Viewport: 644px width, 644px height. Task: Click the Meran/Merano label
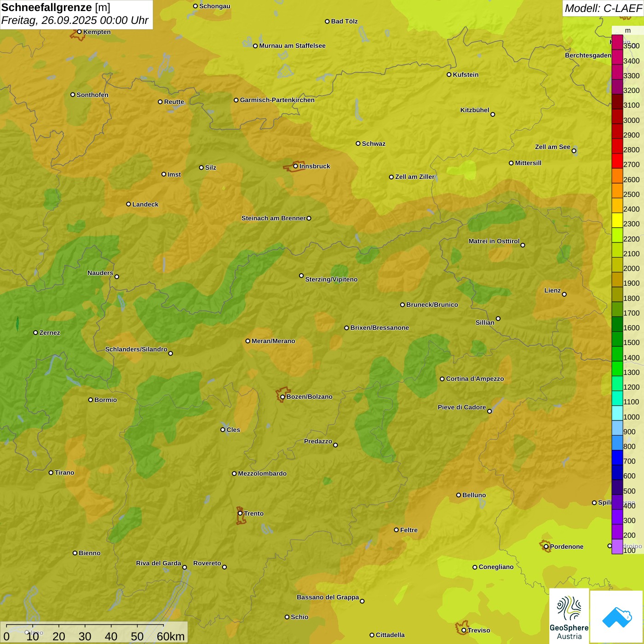[x=273, y=341]
